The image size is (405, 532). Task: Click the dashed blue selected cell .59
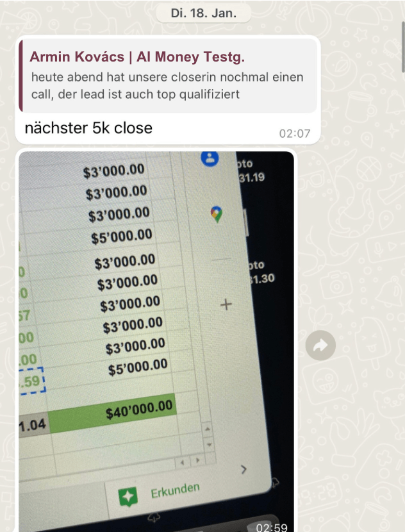point(32,381)
